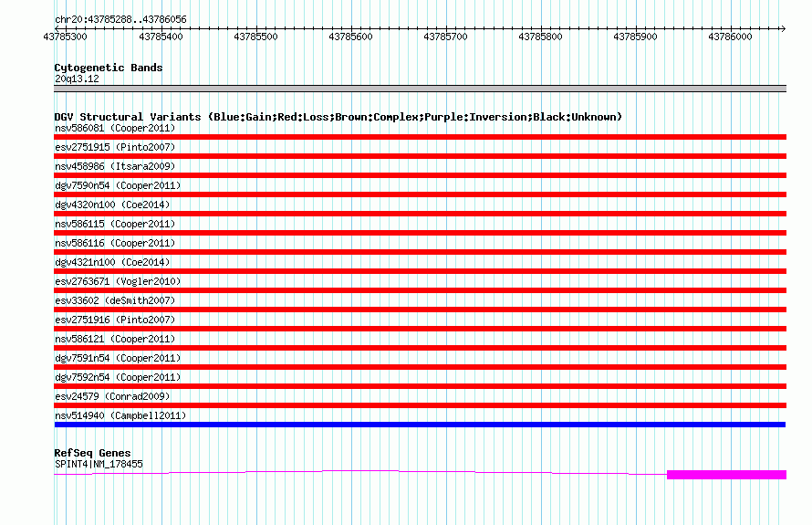Click the dgv7591n54 (Cooper2011) label

118,358
